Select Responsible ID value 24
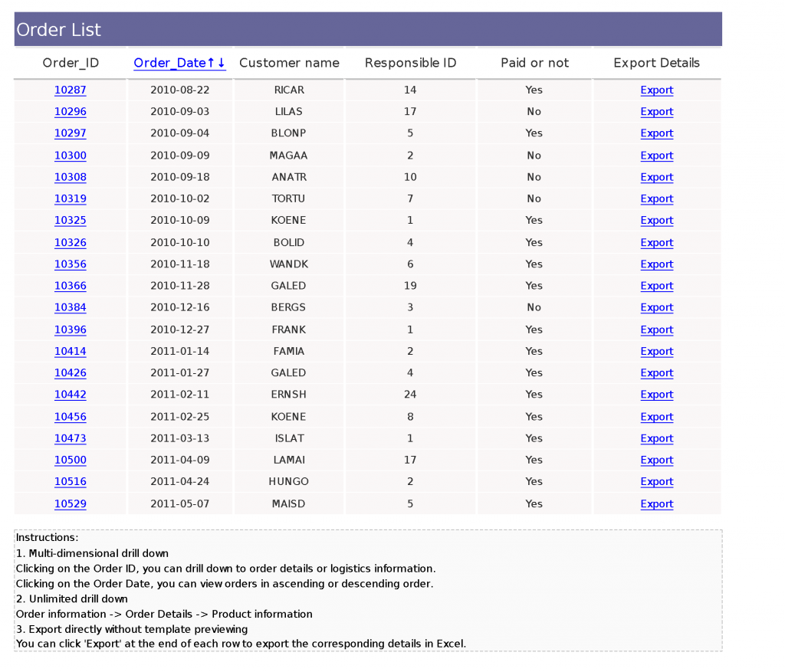785x672 pixels. [x=410, y=395]
